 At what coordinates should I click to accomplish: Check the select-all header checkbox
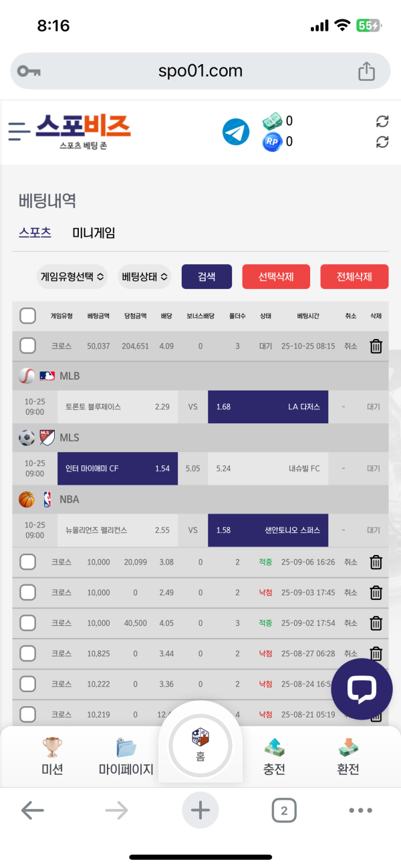click(x=27, y=316)
